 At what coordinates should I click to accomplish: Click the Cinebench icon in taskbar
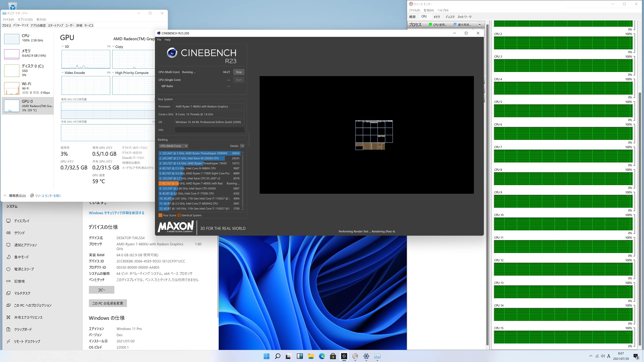[344, 356]
